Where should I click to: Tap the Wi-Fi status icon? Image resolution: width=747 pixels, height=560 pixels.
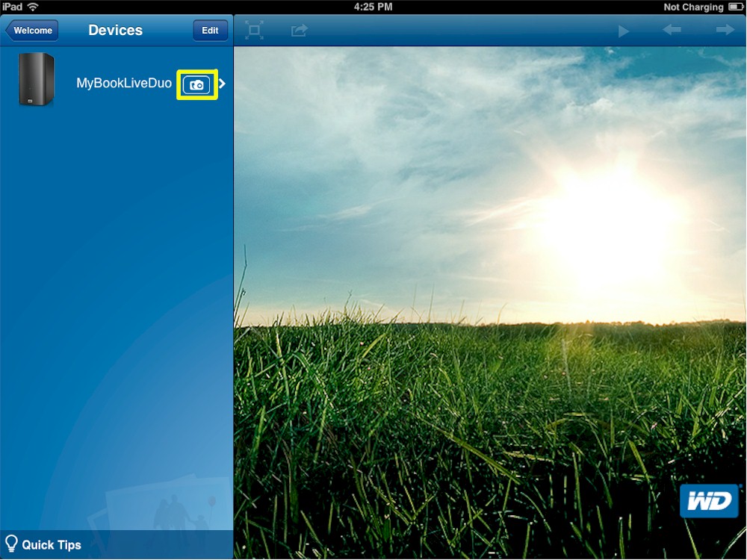(x=33, y=7)
